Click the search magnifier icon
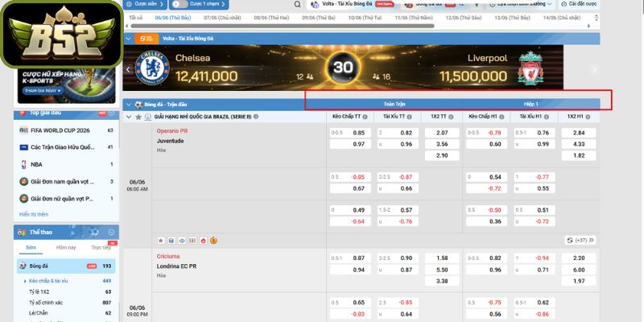The width and height of the screenshot is (644, 322). pyautogui.click(x=297, y=4)
